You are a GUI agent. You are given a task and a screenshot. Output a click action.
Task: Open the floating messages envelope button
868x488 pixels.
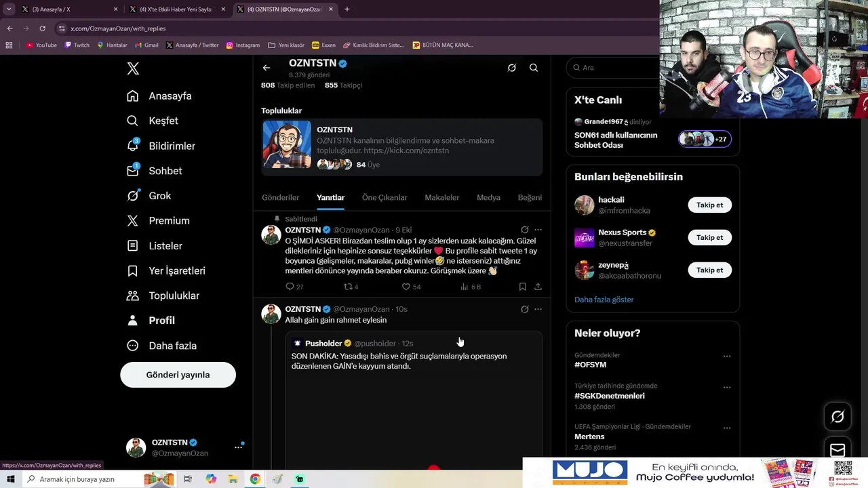[837, 450]
